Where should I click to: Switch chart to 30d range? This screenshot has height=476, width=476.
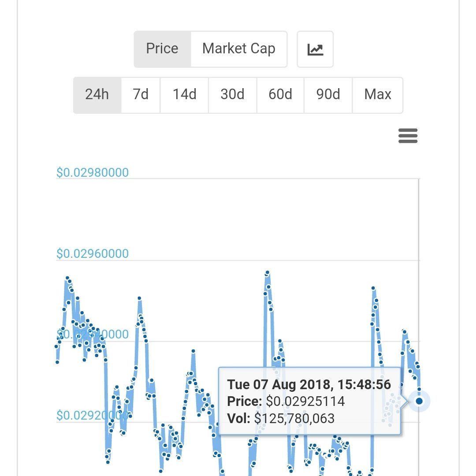[233, 95]
